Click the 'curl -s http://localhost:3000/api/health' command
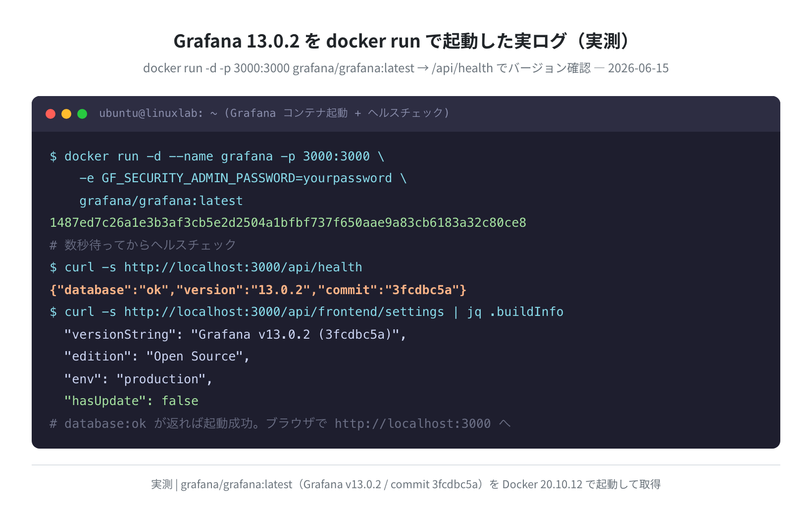 pyautogui.click(x=206, y=267)
